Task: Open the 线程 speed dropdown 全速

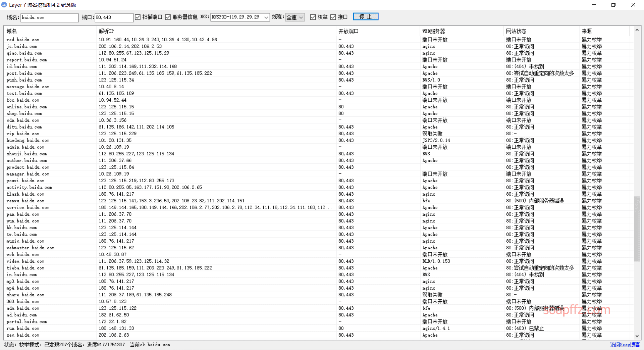Action: click(295, 17)
